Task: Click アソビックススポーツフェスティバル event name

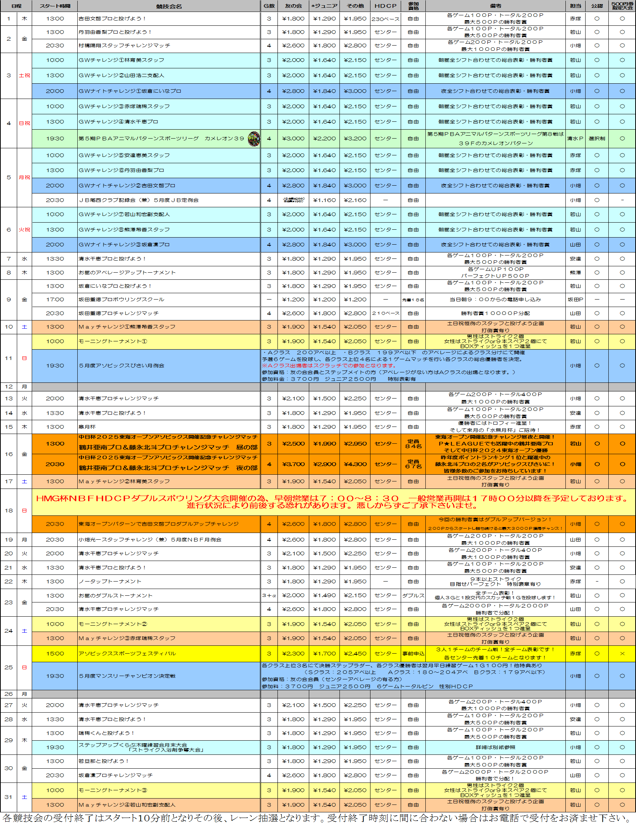Action: pos(127,654)
